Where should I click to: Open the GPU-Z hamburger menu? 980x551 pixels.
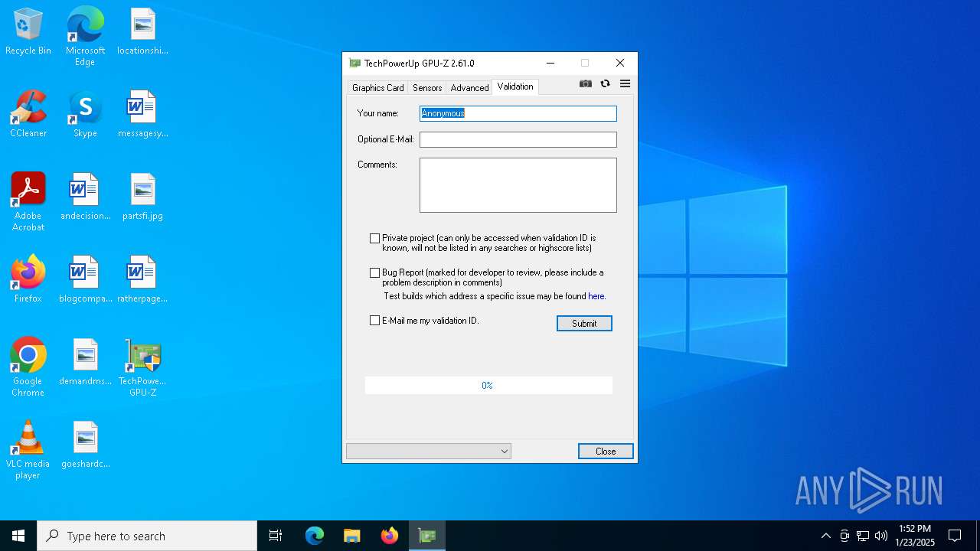625,83
